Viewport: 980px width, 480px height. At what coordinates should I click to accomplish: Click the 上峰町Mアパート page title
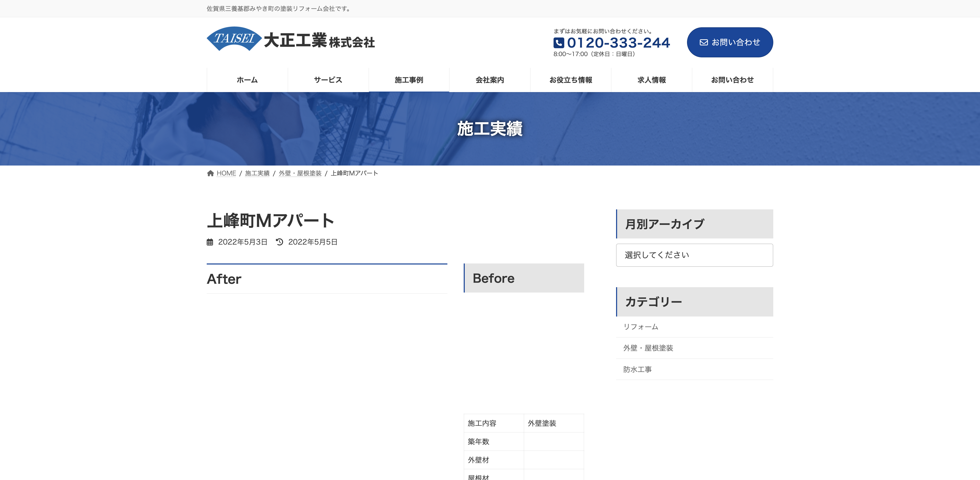(271, 221)
